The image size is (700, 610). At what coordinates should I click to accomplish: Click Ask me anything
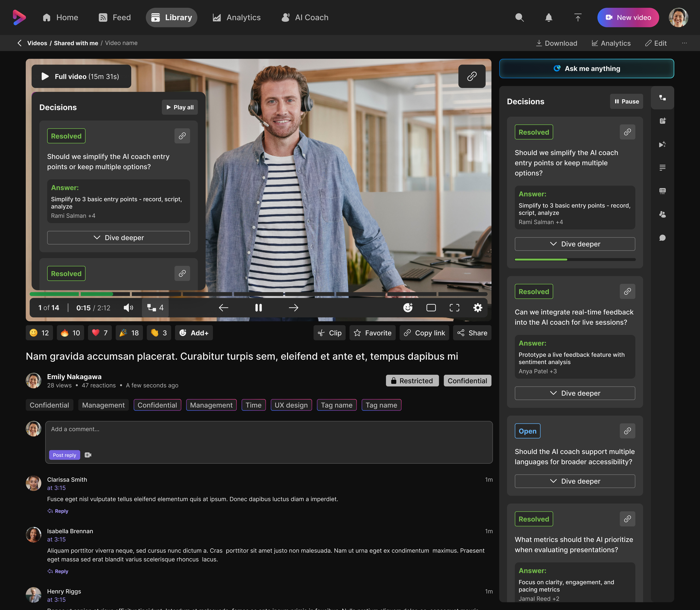587,68
